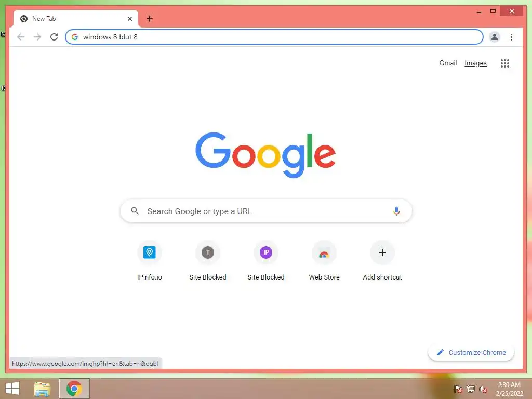Open the Images link
The width and height of the screenshot is (532, 399).
[475, 63]
